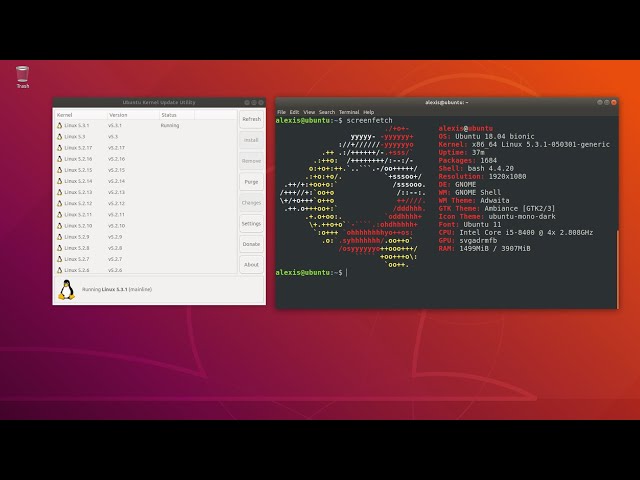Select the 'Linux 5.2.10' kernel name
Viewport: 640px width, 480px height.
pyautogui.click(x=78, y=226)
